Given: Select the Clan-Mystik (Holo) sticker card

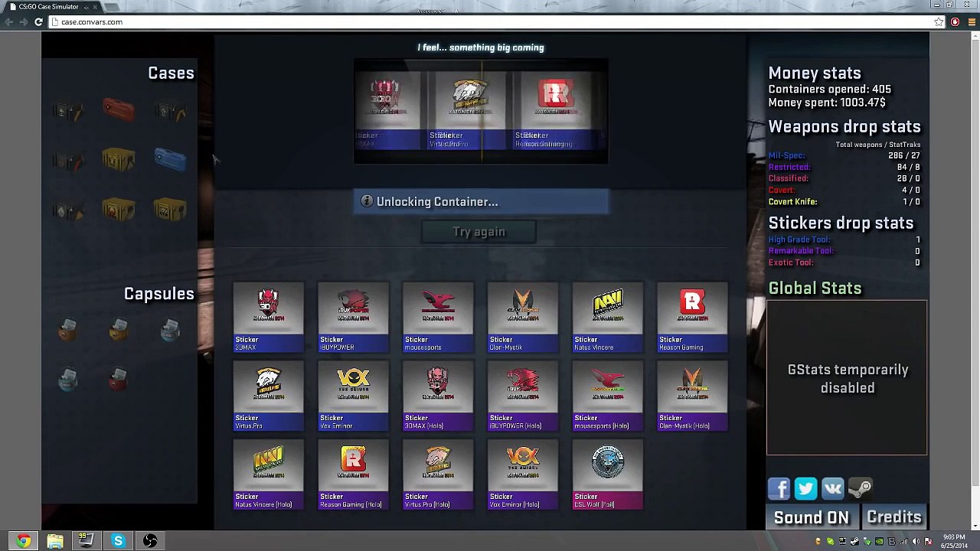Looking at the screenshot, I should [692, 396].
